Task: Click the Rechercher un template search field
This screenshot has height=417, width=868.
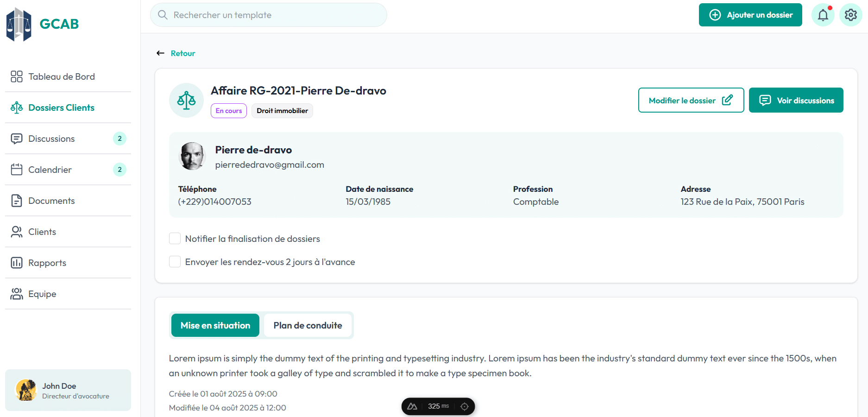Action: point(268,15)
